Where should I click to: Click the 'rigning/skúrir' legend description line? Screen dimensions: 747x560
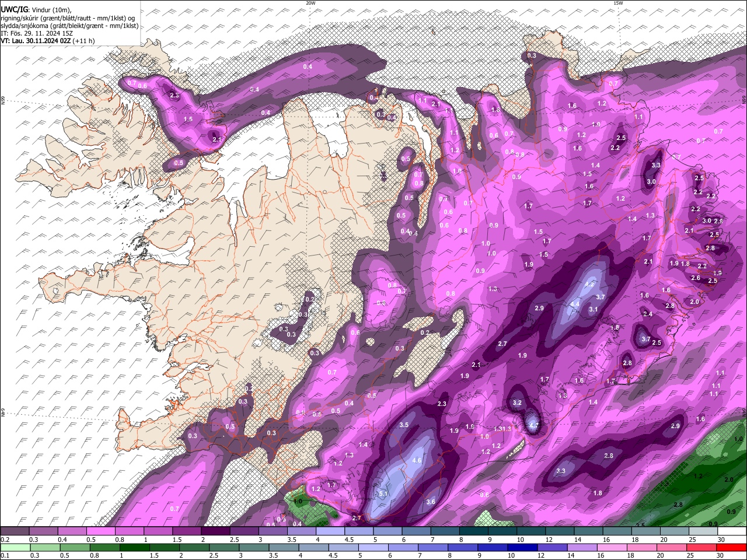(x=68, y=17)
